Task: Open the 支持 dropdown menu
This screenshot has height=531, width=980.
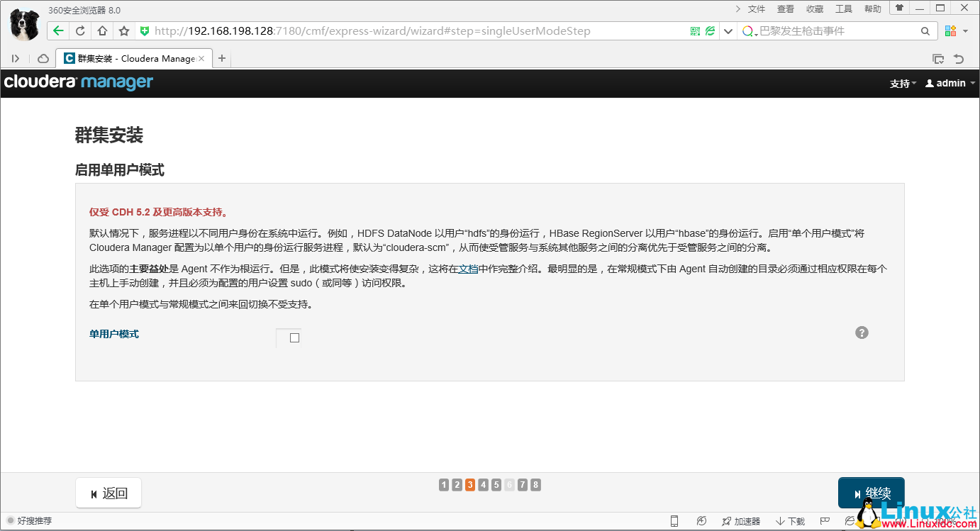Action: tap(901, 83)
